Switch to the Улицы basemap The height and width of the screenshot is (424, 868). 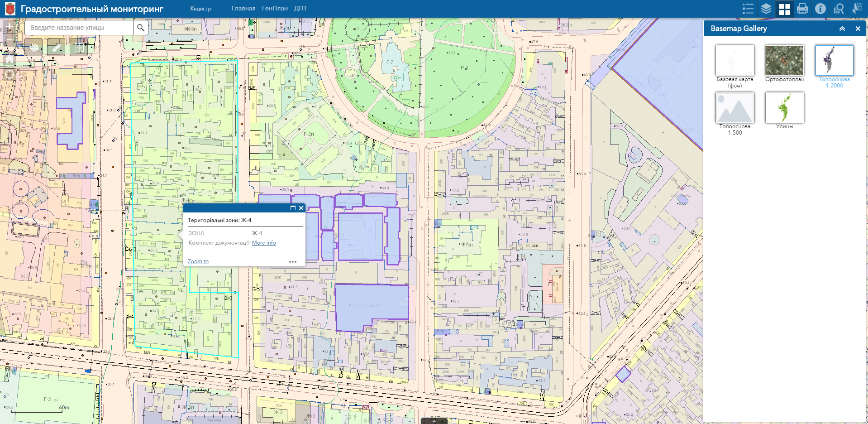(x=784, y=108)
